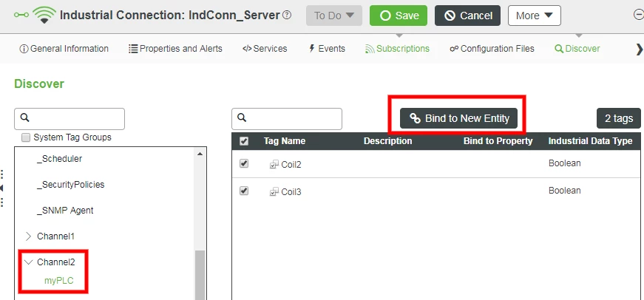
Task: Click the 2 tags counter badge
Action: [x=619, y=119]
